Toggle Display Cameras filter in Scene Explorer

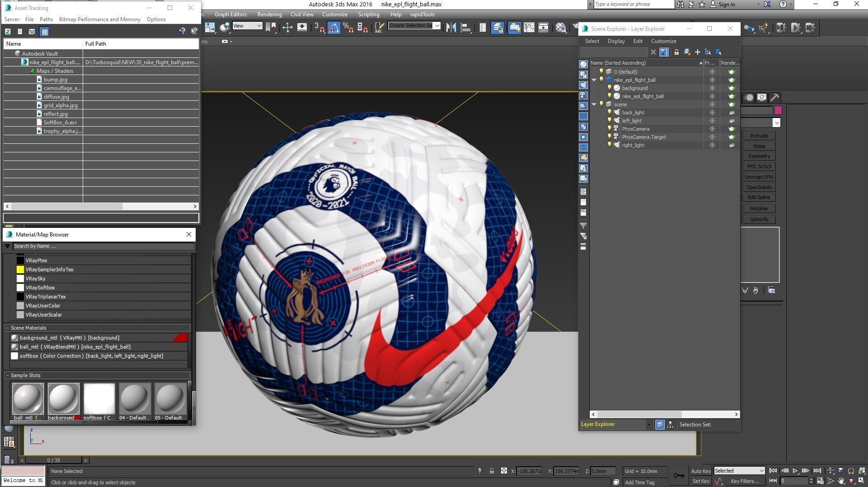coord(583,95)
